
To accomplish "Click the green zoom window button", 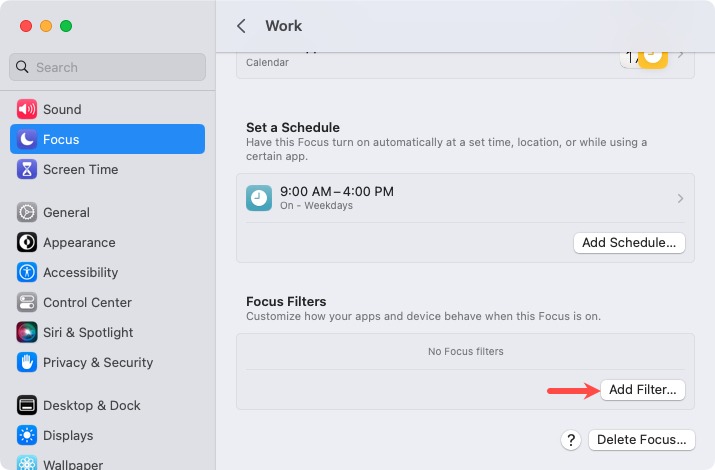I will pos(66,26).
